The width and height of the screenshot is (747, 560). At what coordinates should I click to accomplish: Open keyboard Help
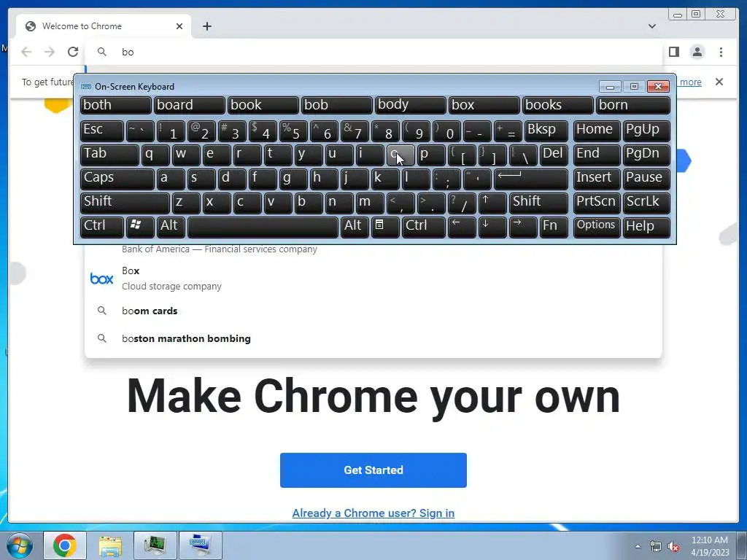[x=646, y=227]
